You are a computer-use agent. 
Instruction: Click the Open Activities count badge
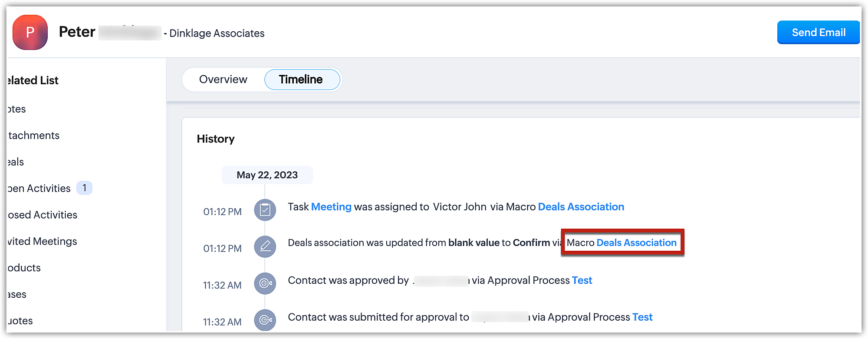[x=85, y=188]
